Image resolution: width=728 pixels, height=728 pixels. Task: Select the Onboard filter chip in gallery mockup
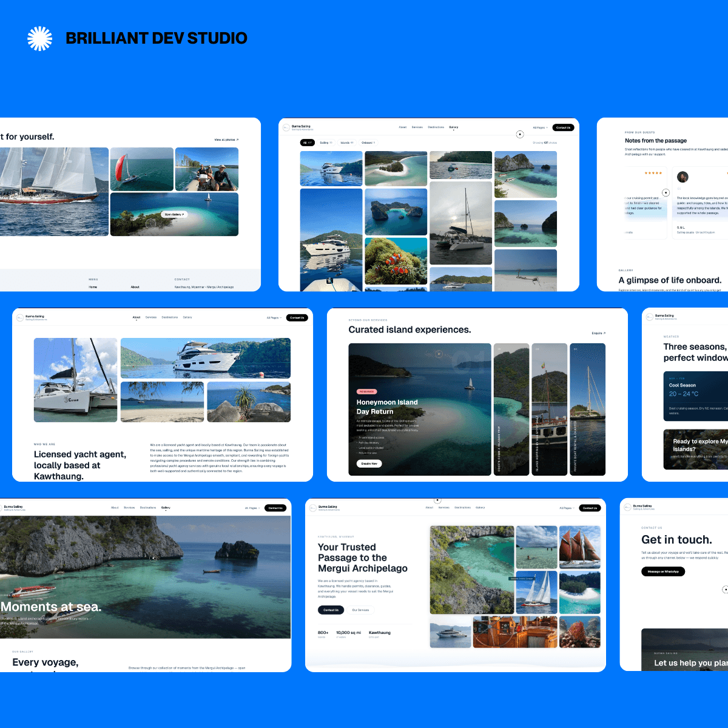tap(368, 143)
